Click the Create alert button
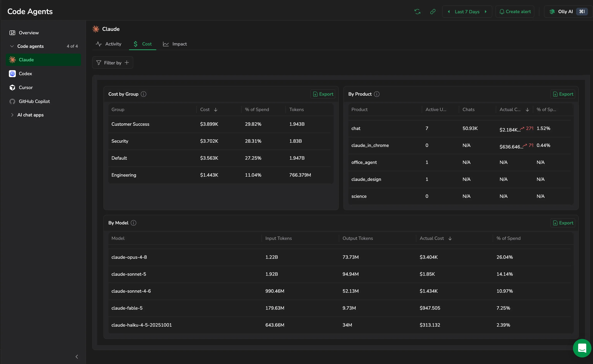Image resolution: width=593 pixels, height=364 pixels. 515,12
